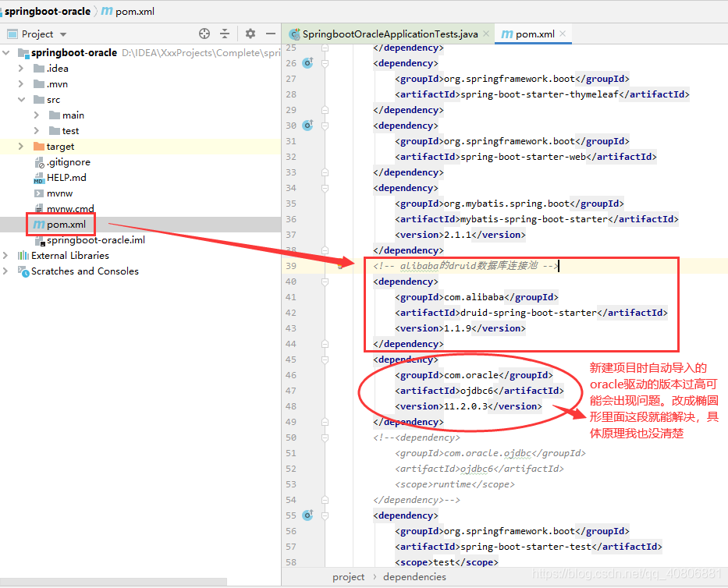
Task: Click the Project panel horizontal scrollbar
Action: (114, 582)
